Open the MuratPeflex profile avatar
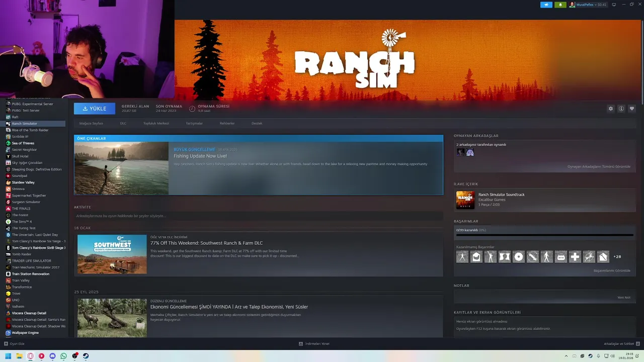 click(x=572, y=5)
